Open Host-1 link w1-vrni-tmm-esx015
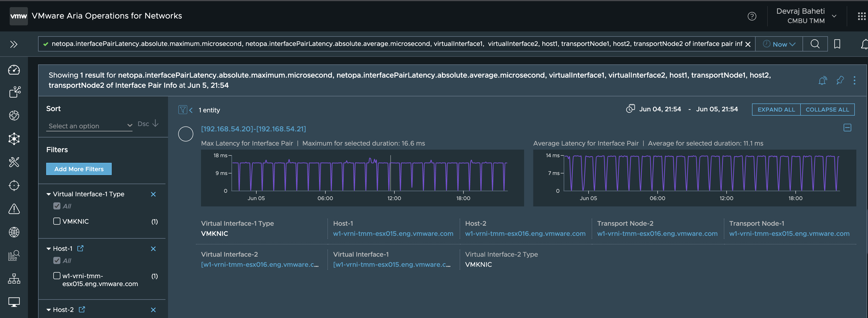The width and height of the screenshot is (868, 318). pos(393,234)
